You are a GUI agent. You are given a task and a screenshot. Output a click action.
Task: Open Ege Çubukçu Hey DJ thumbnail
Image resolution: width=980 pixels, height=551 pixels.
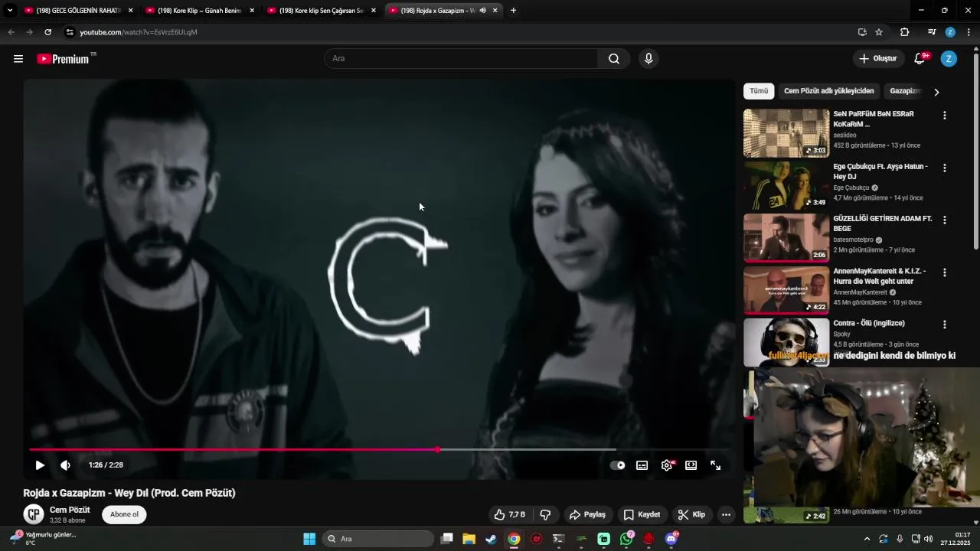point(786,185)
